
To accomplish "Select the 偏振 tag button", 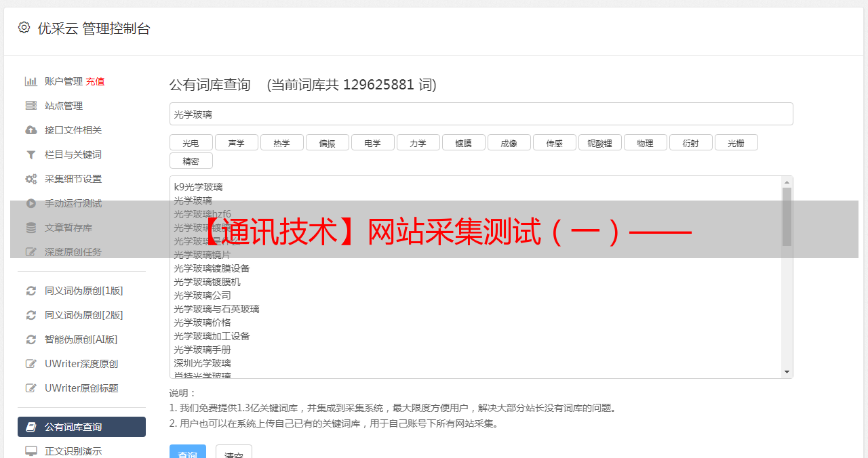I will (x=327, y=142).
